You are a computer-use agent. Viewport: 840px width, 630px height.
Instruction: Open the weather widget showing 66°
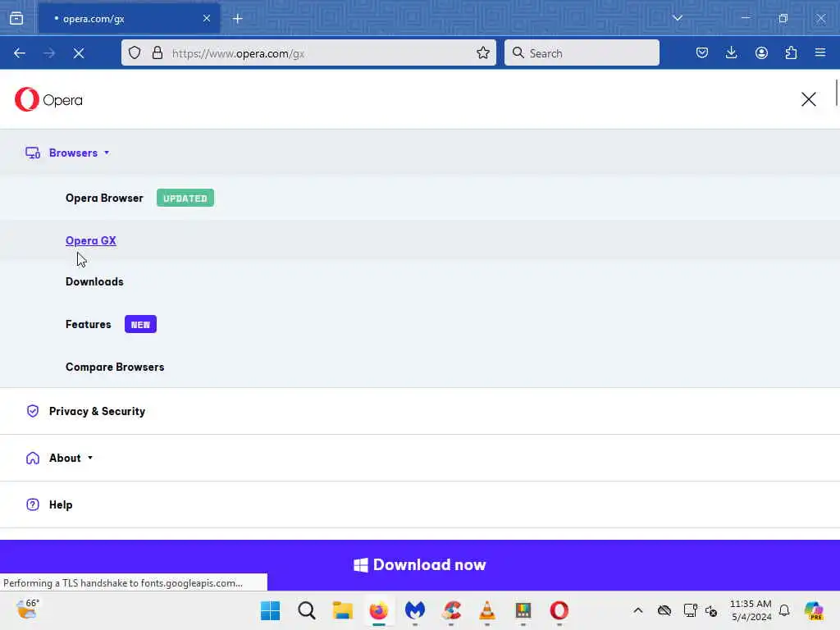click(27, 609)
